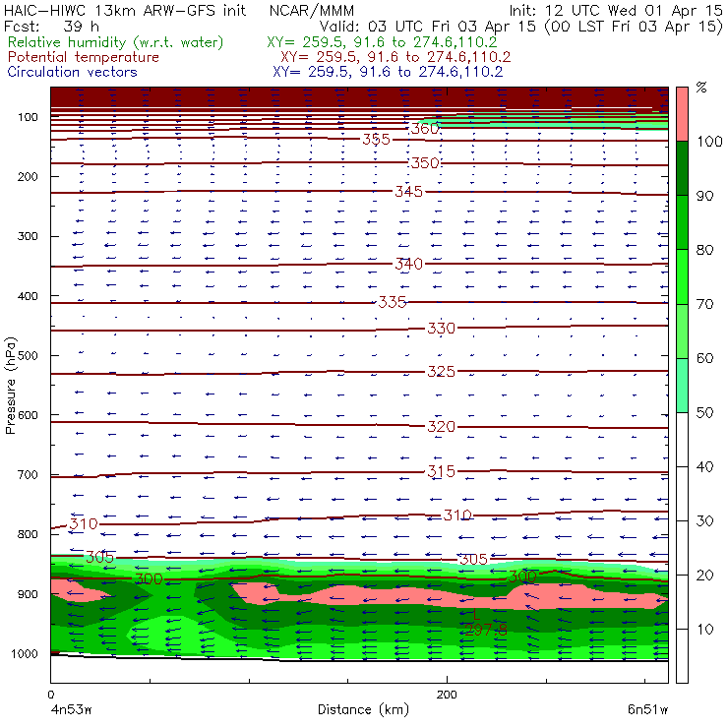The height and width of the screenshot is (728, 728).
Task: Click the '(00 LST Fri 03 Apr 15)' text
Action: click(x=634, y=27)
